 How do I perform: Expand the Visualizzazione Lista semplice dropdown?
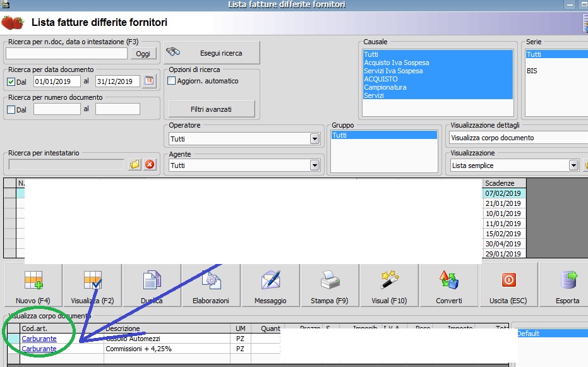pos(573,165)
